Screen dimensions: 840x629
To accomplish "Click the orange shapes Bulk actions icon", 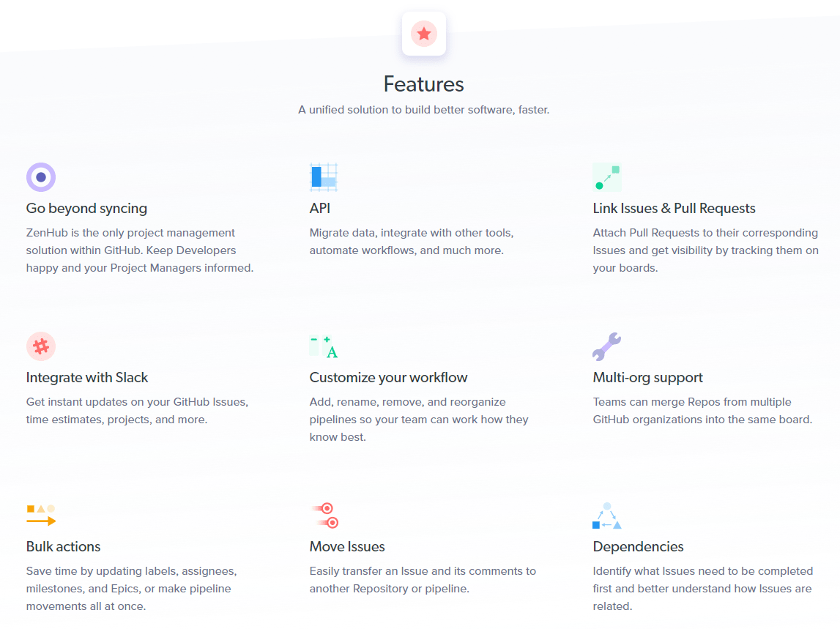I will [41, 515].
